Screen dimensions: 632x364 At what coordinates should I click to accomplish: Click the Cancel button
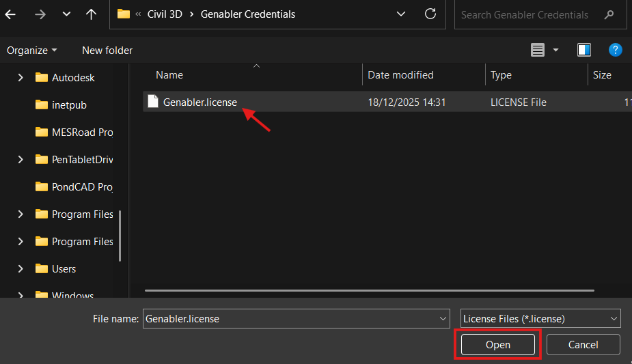(583, 345)
